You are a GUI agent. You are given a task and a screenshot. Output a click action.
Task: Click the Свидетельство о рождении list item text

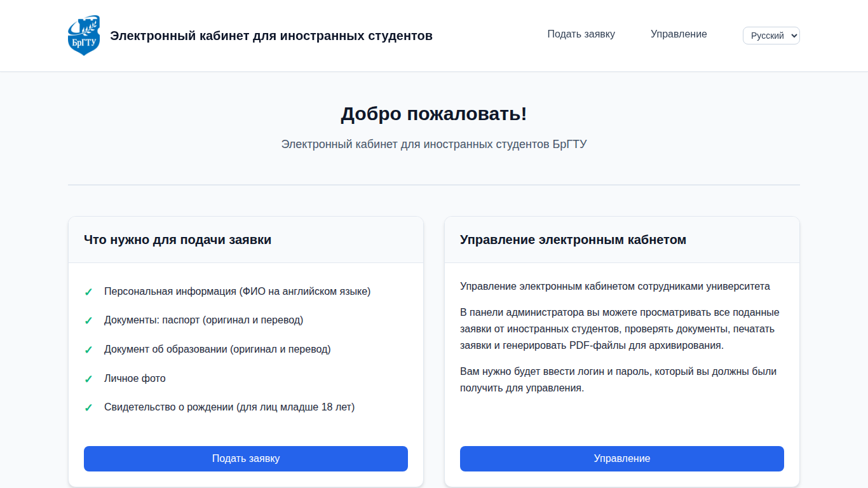(x=229, y=407)
